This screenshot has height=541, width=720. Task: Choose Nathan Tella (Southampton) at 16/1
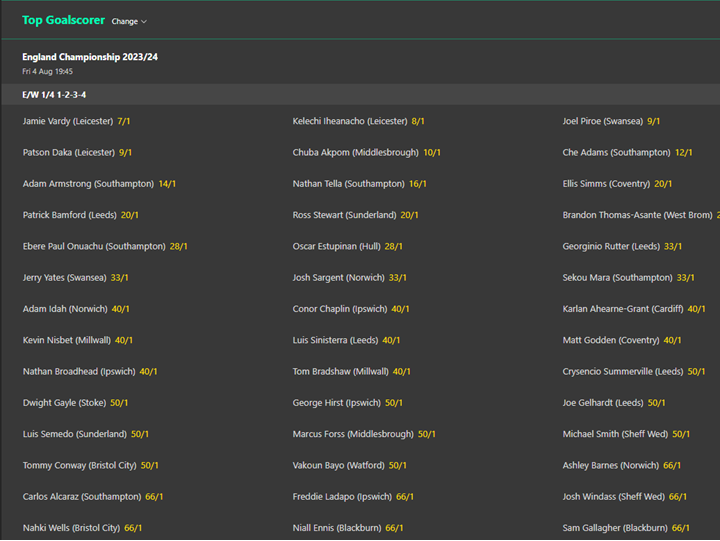point(360,184)
